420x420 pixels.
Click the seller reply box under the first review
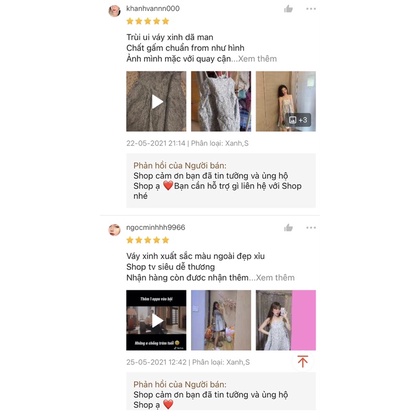tap(221, 181)
